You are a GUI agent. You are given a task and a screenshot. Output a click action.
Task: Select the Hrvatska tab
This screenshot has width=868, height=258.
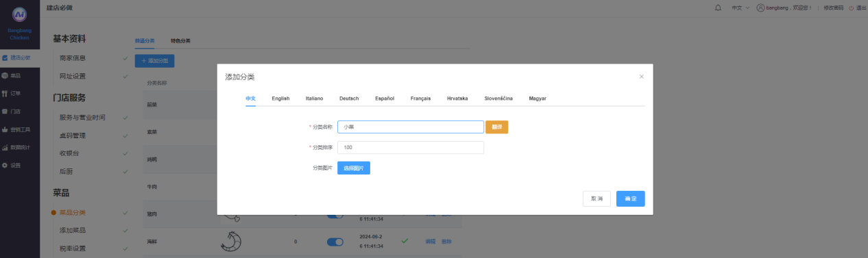pos(457,99)
